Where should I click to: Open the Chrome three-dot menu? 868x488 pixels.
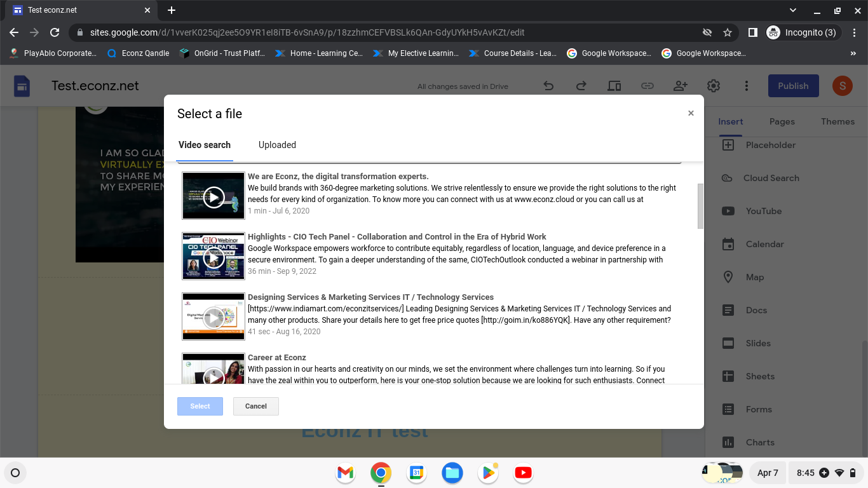pyautogui.click(x=855, y=32)
